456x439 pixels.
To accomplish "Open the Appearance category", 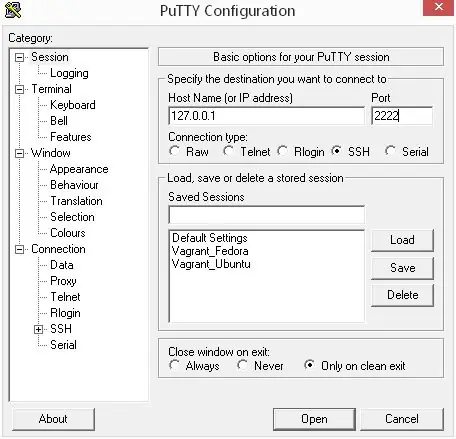I will [x=79, y=169].
